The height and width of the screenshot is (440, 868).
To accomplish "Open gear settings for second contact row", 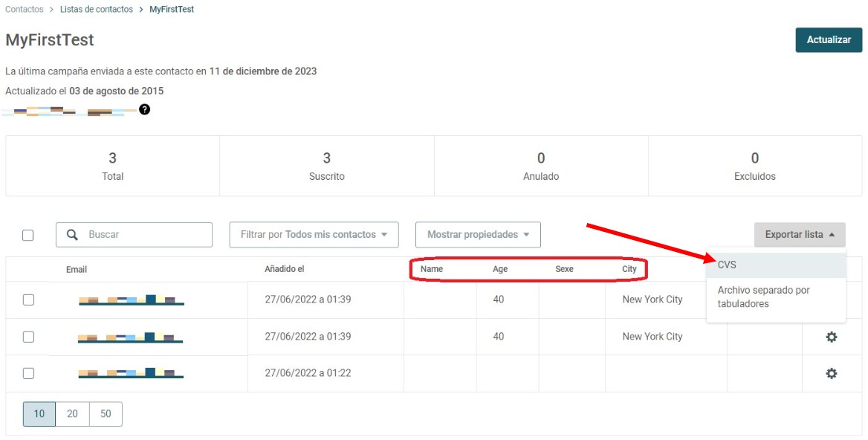I will pyautogui.click(x=832, y=337).
